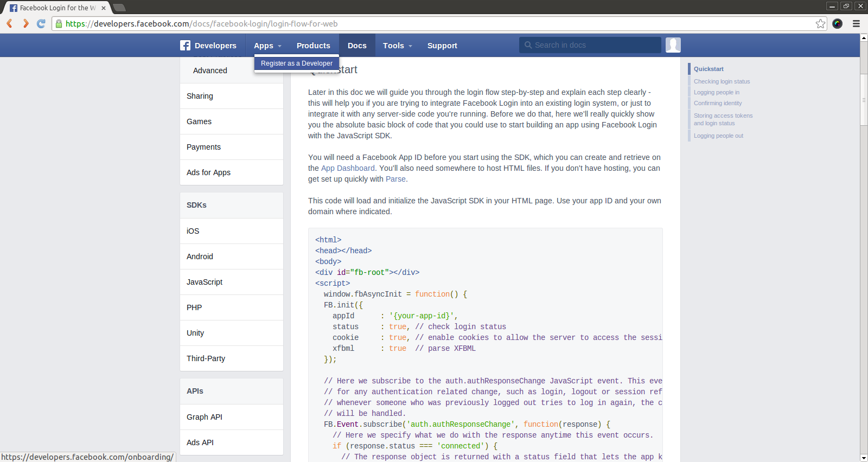Click the Facebook Developers logo
868x462 pixels.
click(208, 46)
